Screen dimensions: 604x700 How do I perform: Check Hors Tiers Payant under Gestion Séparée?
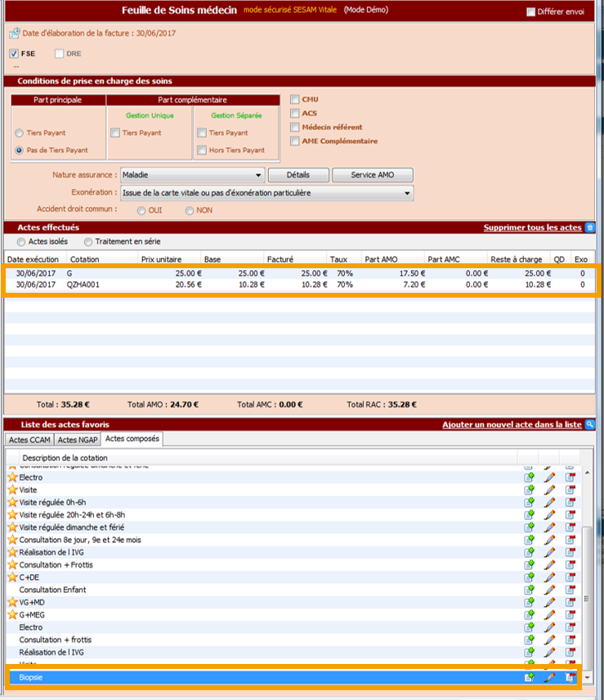[x=202, y=150]
